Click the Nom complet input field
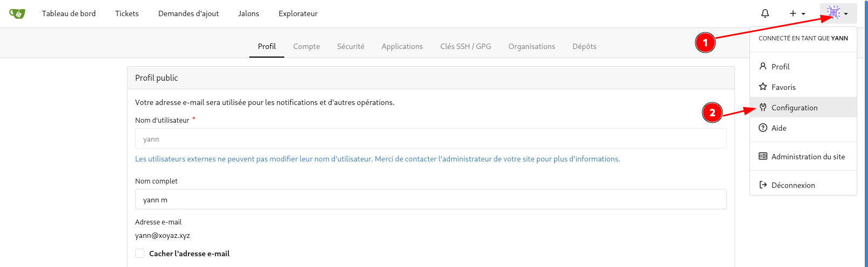This screenshot has width=868, height=267. click(x=431, y=200)
